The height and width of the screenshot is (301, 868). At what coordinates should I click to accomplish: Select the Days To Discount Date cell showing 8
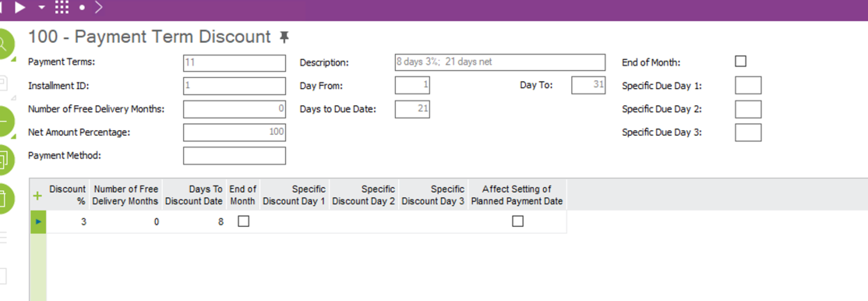click(x=194, y=221)
